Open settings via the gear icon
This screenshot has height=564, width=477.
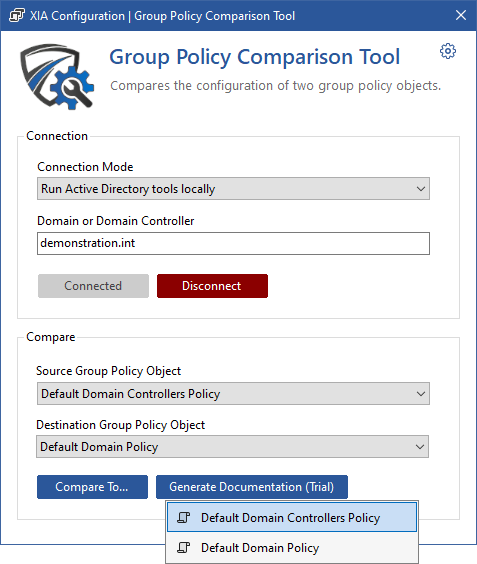pyautogui.click(x=448, y=51)
